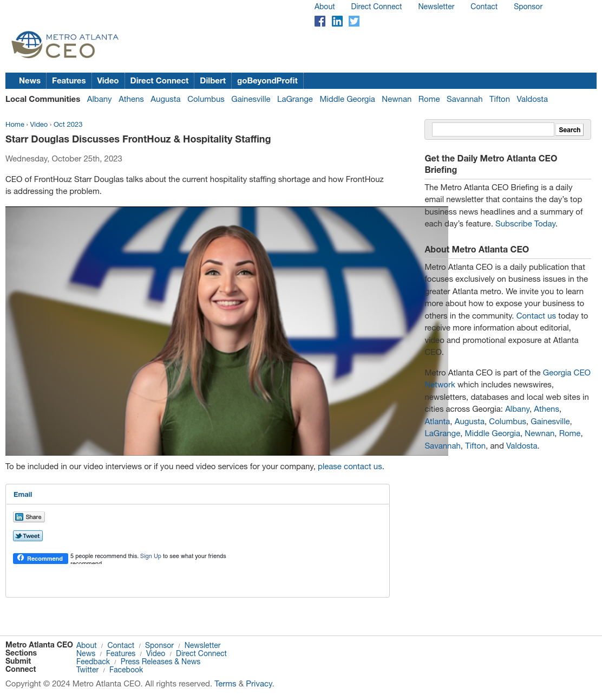Play the Starr Douglas video thumbnail
602x700 pixels.
[227, 331]
